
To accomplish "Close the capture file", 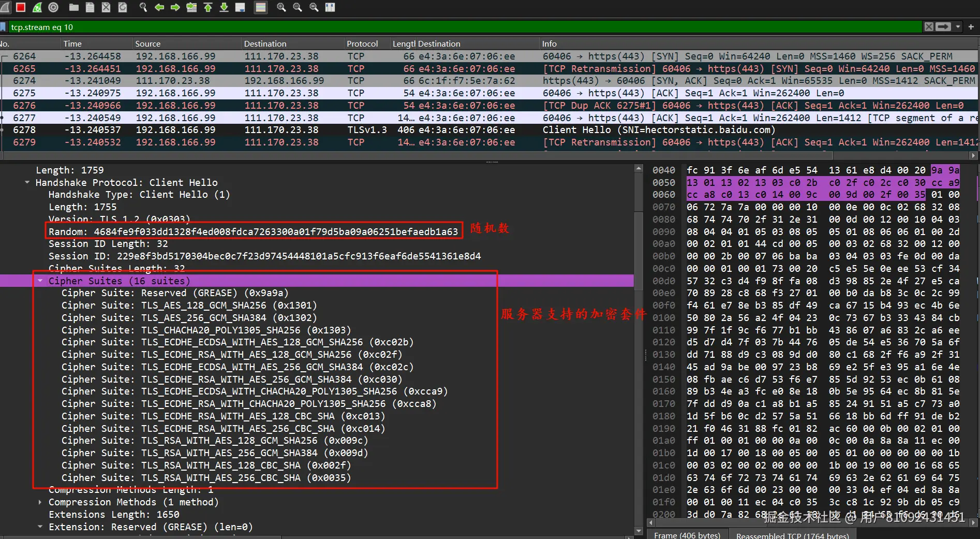I will click(106, 7).
